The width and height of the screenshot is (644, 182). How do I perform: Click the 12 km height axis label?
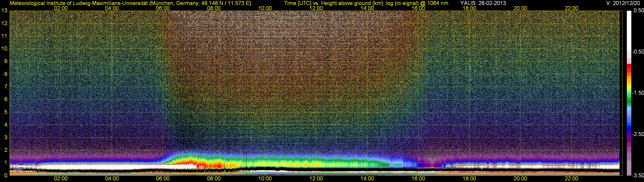(5, 23)
